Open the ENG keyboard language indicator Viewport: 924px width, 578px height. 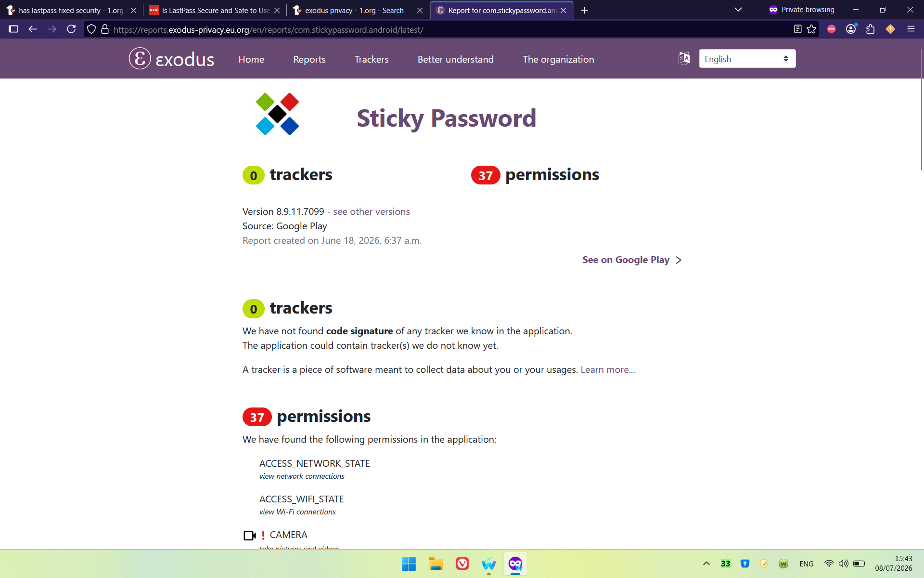(x=806, y=564)
